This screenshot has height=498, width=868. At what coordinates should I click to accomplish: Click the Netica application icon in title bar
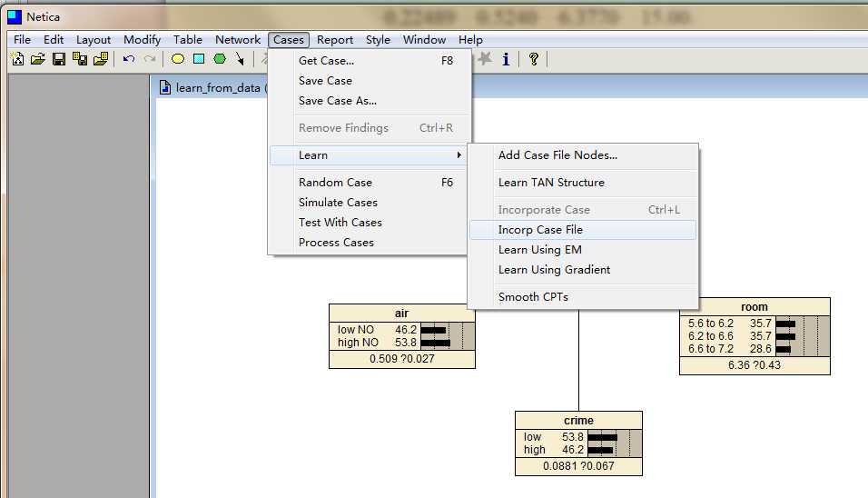pos(15,17)
